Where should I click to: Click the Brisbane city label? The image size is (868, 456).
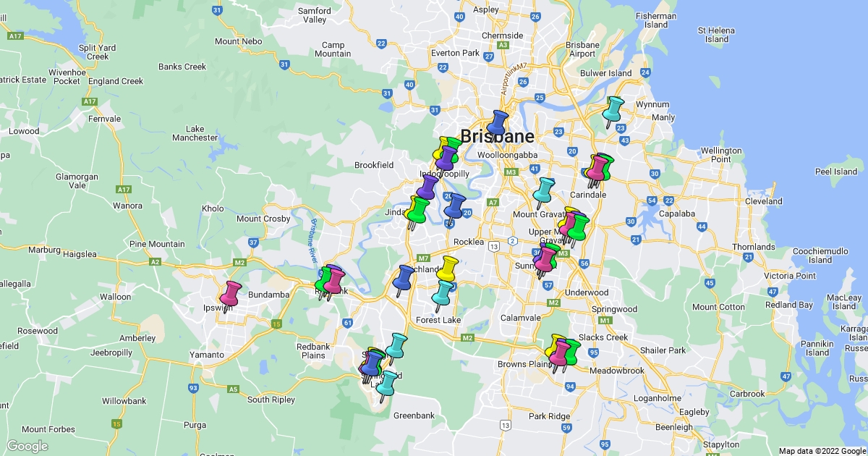(497, 136)
